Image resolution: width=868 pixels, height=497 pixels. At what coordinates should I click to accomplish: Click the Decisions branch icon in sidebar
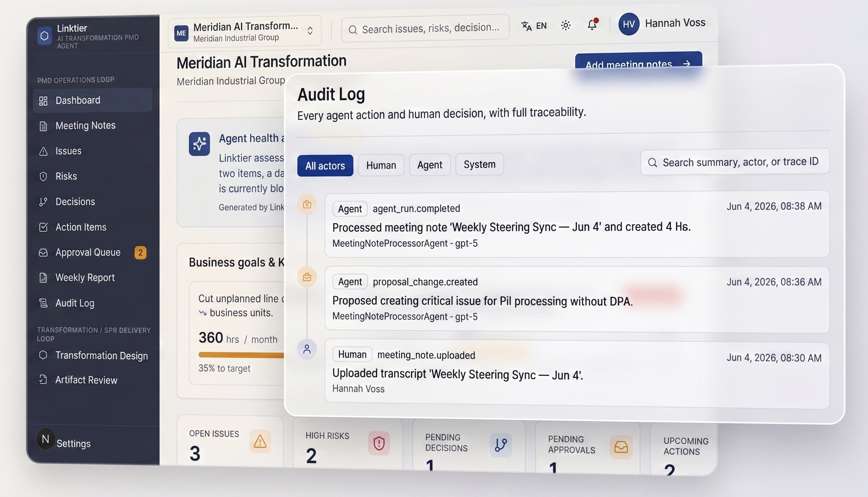[43, 202]
